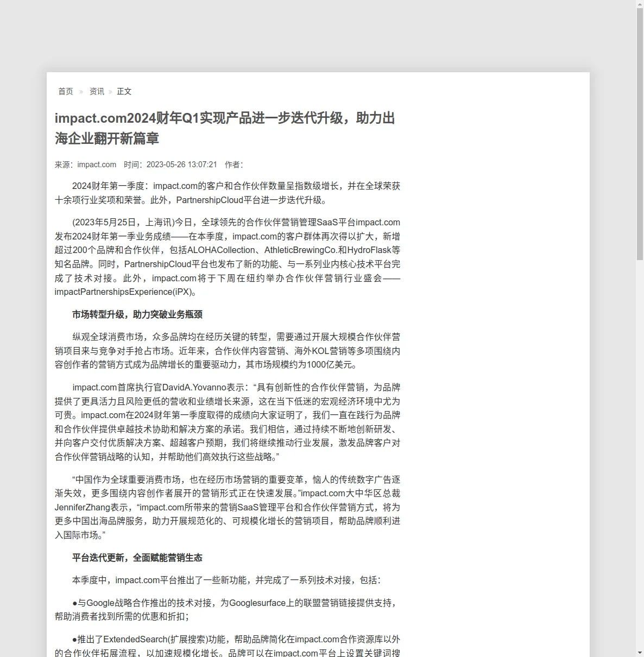Image resolution: width=644 pixels, height=657 pixels.
Task: Click the article title starting impact.com2024财年Q1
Action: click(225, 128)
